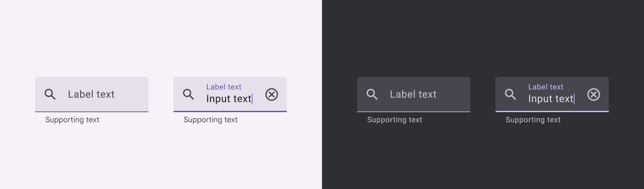Viewport: 644px width, 189px height.
Task: Click the thin underline of the dark empty field
Action: pyautogui.click(x=414, y=112)
